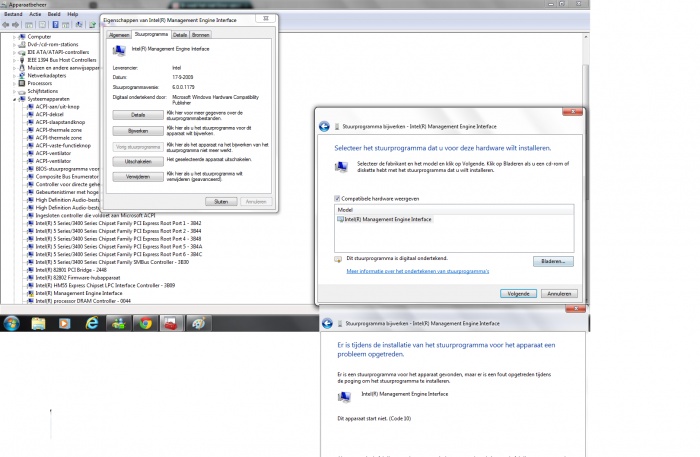Click the device icon in the properties dialog header
Viewport: 700px width, 457px height.
pyautogui.click(x=119, y=50)
